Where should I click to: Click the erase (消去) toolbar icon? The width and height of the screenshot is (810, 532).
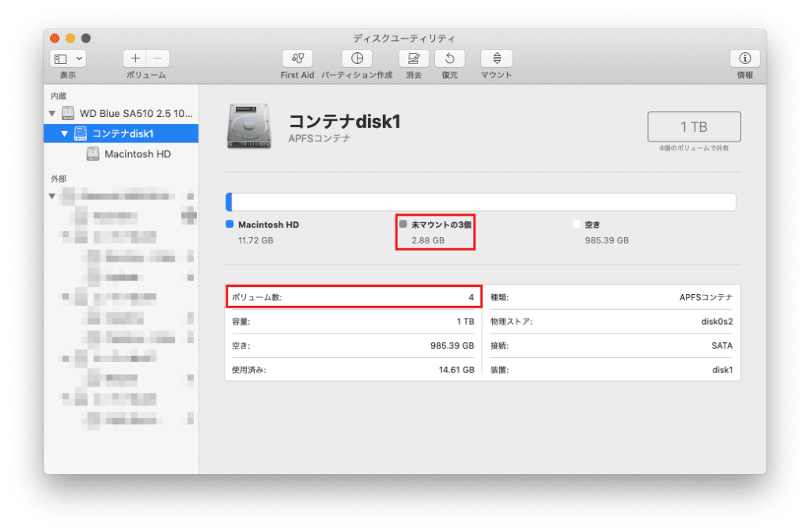pos(414,58)
